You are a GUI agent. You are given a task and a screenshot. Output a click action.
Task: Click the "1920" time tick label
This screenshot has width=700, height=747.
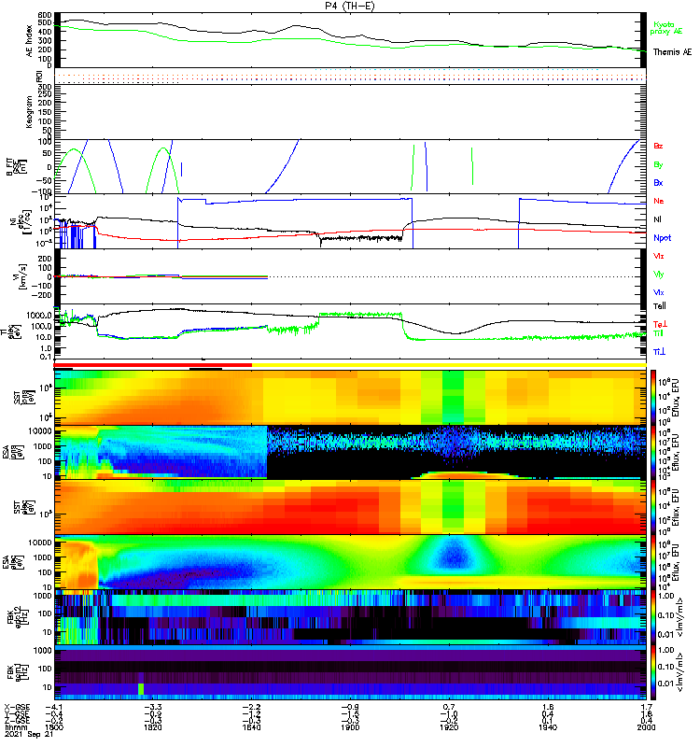[449, 727]
